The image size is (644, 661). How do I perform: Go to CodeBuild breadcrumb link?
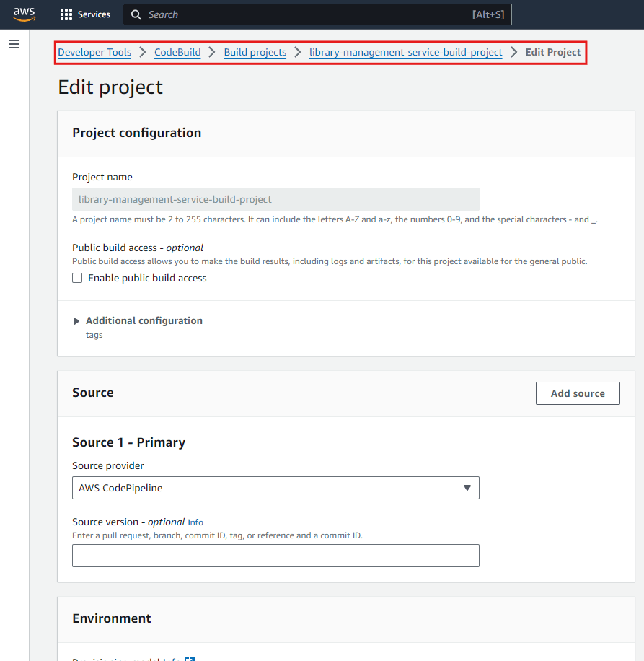click(x=177, y=52)
